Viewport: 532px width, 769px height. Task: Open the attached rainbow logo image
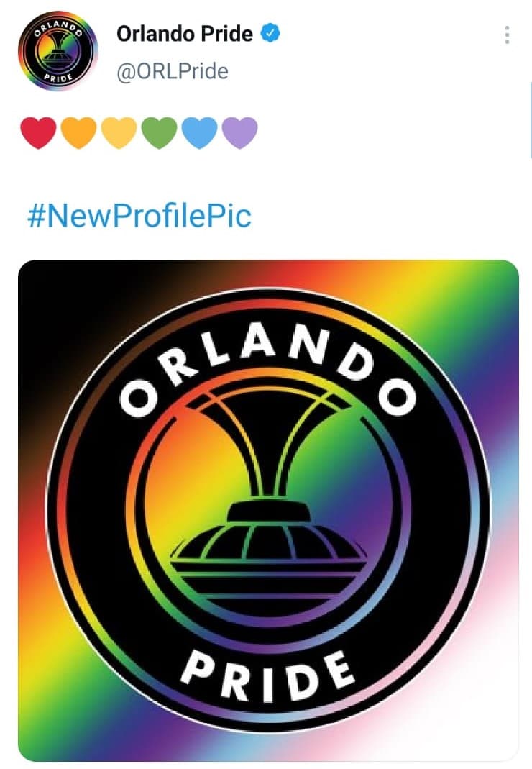click(269, 511)
